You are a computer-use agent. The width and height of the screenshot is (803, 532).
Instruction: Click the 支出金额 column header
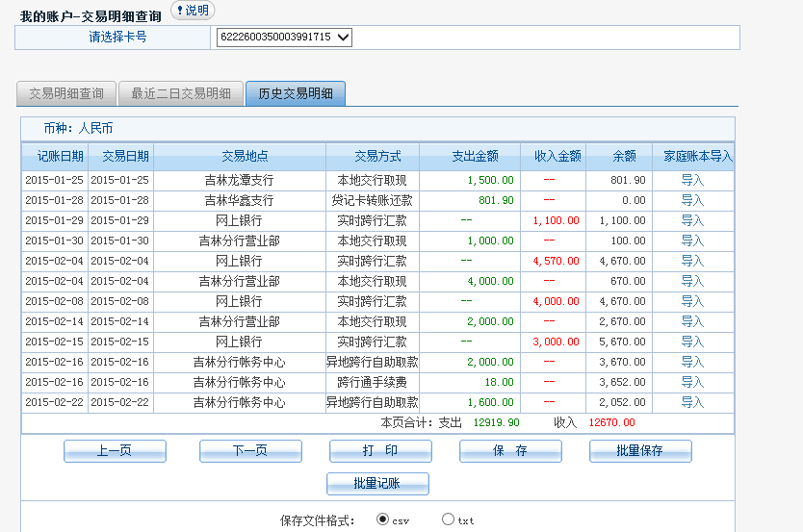[x=475, y=157]
